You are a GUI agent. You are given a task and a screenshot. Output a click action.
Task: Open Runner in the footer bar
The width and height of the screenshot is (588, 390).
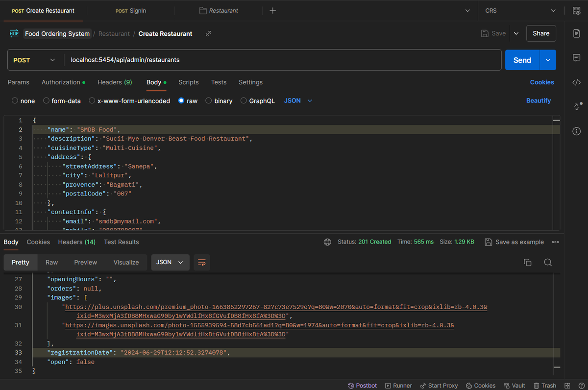click(398, 386)
